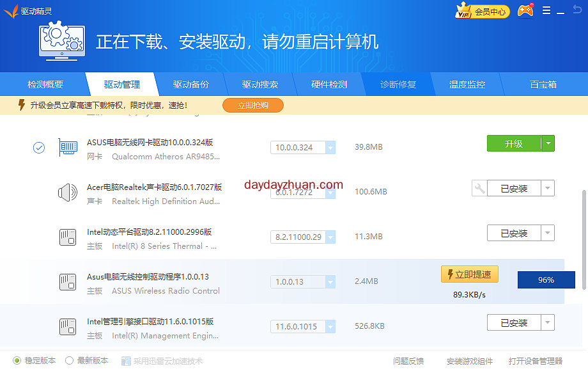Click the vertical scrollbar of driver list

[x=584, y=240]
